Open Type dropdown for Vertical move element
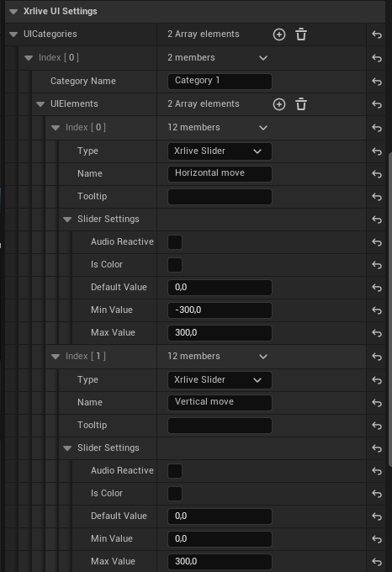The height and width of the screenshot is (572, 392). pos(220,380)
